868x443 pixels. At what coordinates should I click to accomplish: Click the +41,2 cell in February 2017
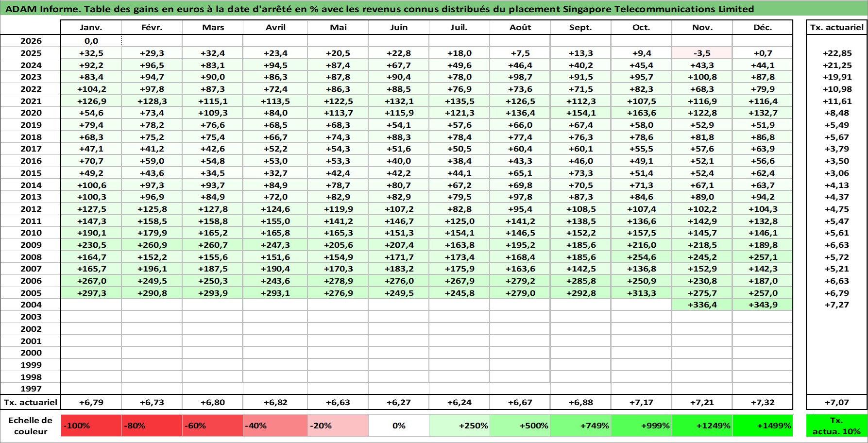(x=152, y=149)
